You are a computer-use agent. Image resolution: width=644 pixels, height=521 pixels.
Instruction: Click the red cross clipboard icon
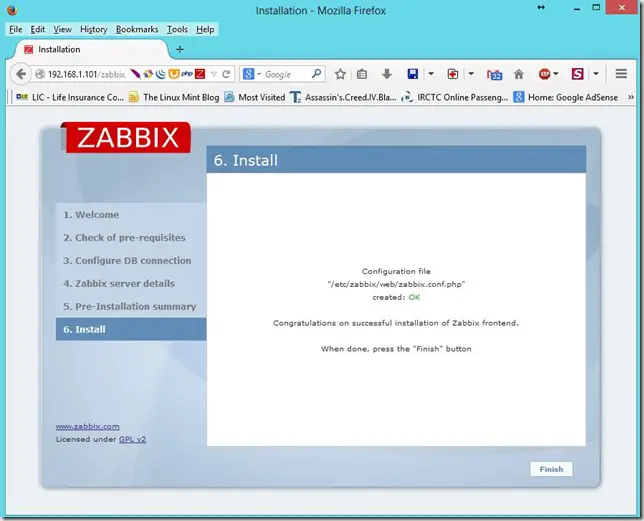[453, 74]
